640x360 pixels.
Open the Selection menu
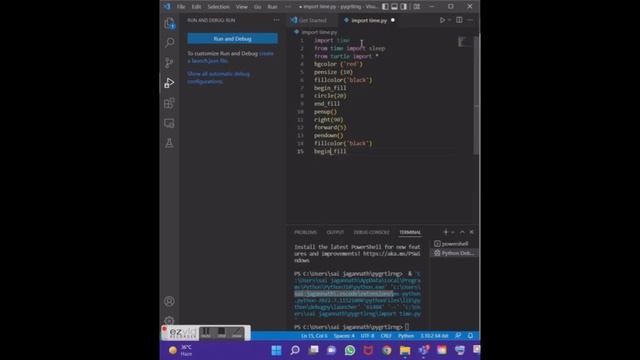point(218,7)
